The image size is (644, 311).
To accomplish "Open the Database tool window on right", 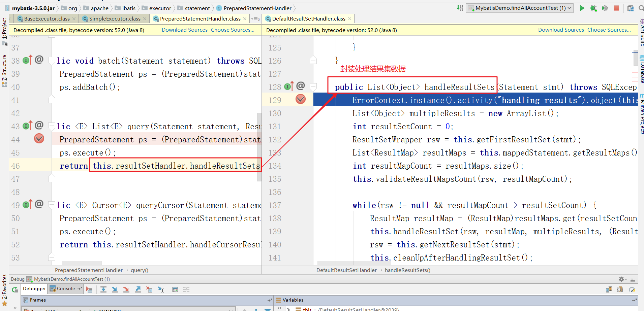I will (x=641, y=70).
